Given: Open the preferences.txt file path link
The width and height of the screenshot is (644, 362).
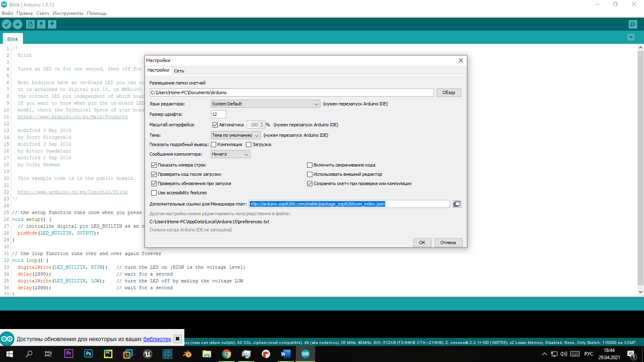Looking at the screenshot, I should coord(209,222).
